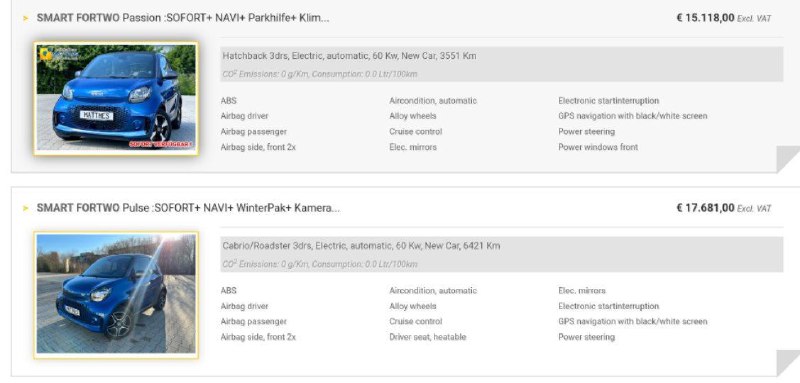Viewport: 800px width, 383px height.
Task: Click the Excl. VAT label on Pulse listing
Action: click(x=754, y=209)
